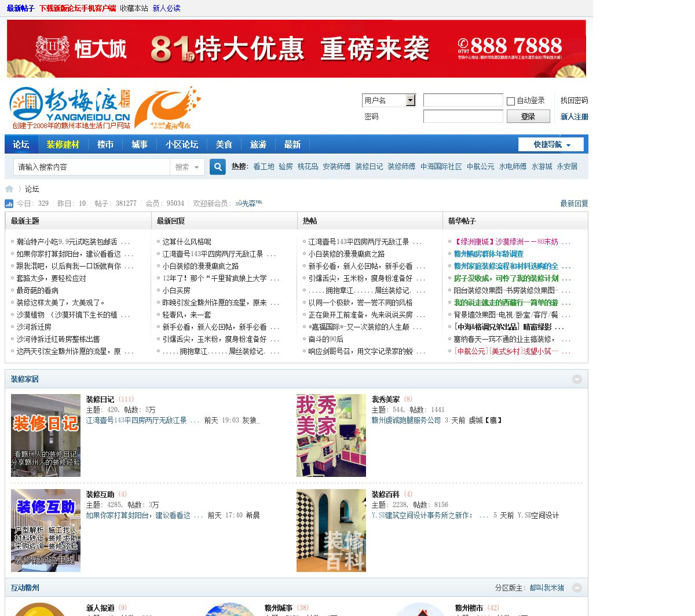This screenshot has height=616, width=695.
Task: Click hot search term 中海国际社区
Action: click(x=441, y=166)
